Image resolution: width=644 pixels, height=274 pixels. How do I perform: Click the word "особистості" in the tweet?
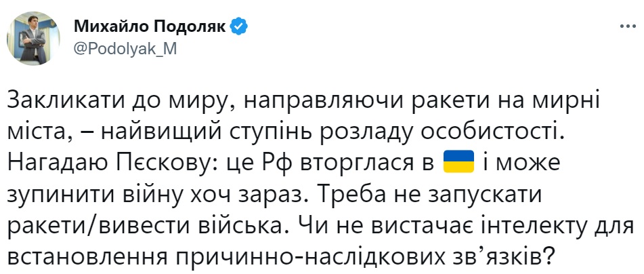506,132
